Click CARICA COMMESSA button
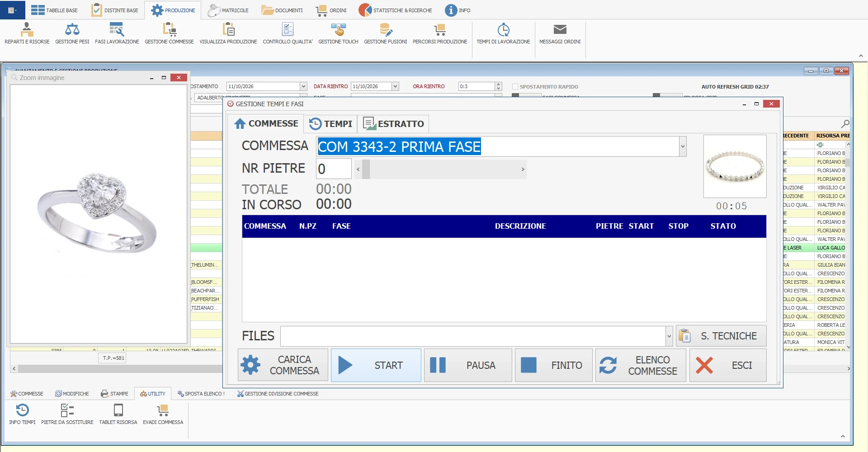The width and height of the screenshot is (868, 452). click(283, 365)
